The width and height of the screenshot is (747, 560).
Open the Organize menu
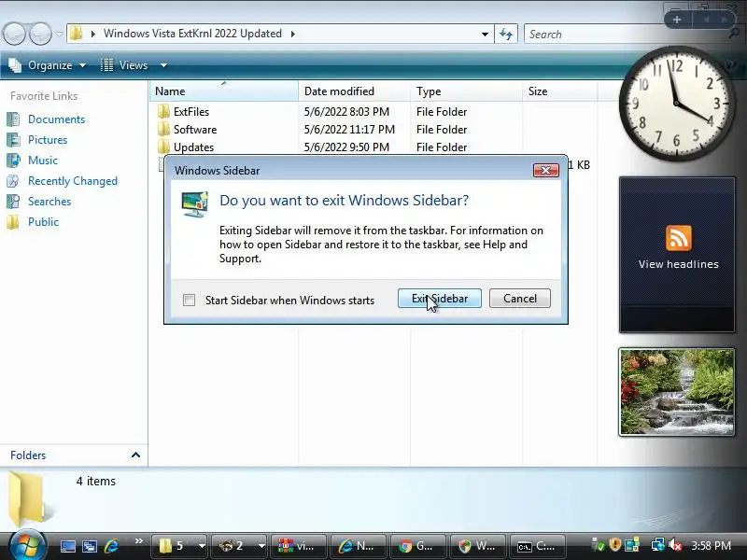(48, 65)
